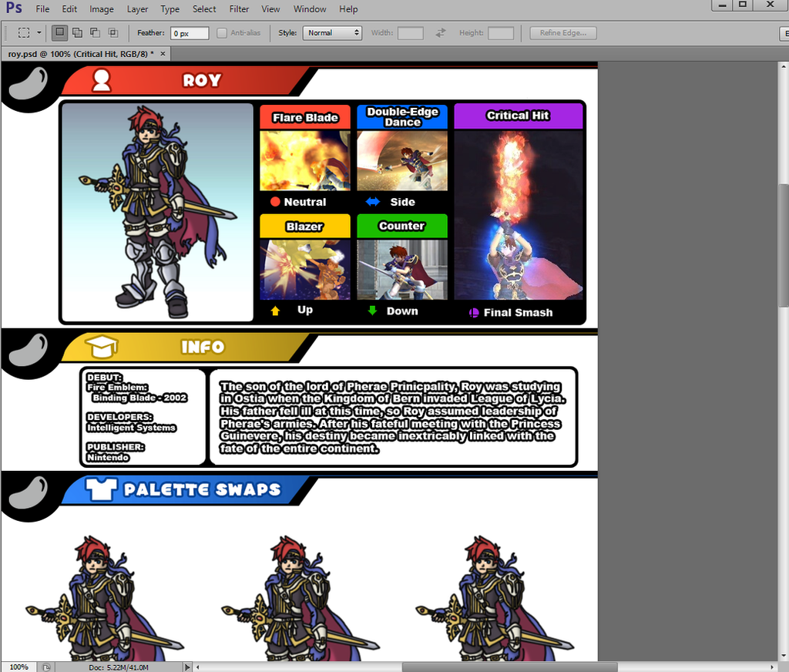Click the graduation cap icon in INFO banner
This screenshot has height=672, width=789.
[x=101, y=346]
